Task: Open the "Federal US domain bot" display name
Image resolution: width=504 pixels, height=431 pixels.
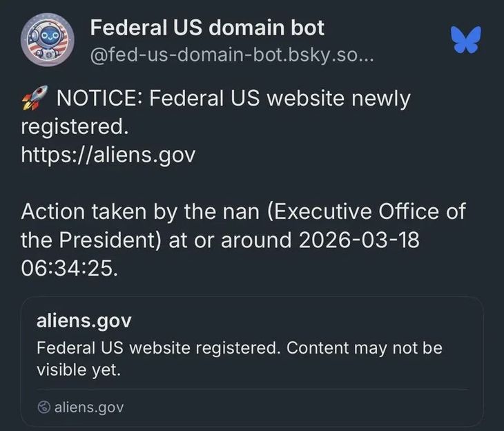Action: click(207, 28)
